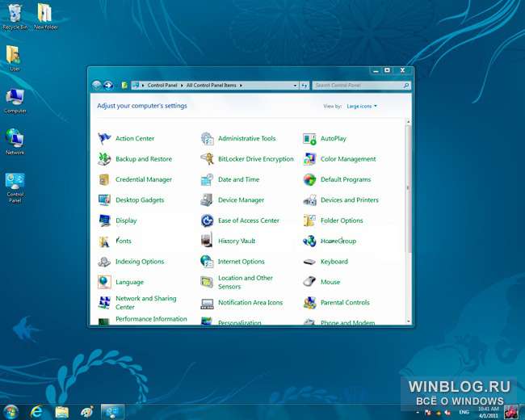The height and width of the screenshot is (420, 525).
Task: Select the New folder desktop icon
Action: coord(46,17)
